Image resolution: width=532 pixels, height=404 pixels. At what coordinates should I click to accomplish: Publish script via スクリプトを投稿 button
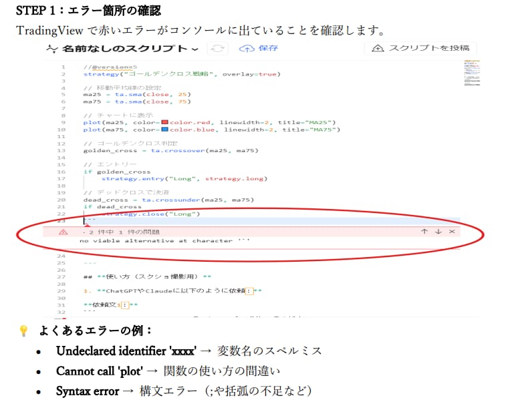420,48
